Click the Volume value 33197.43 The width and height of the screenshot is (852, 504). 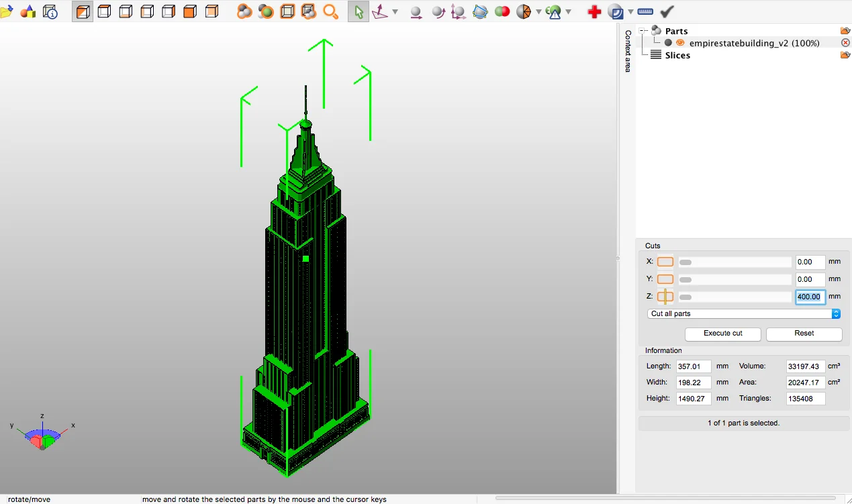click(x=806, y=366)
